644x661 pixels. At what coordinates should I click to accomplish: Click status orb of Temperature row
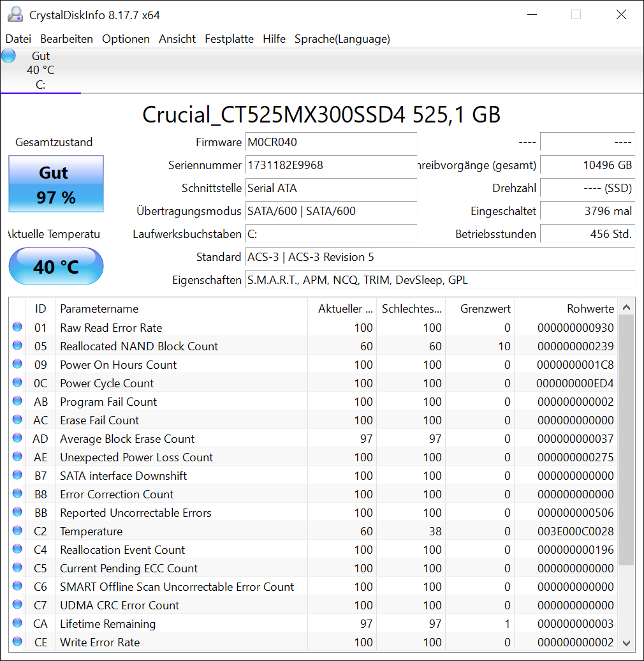coord(17,530)
